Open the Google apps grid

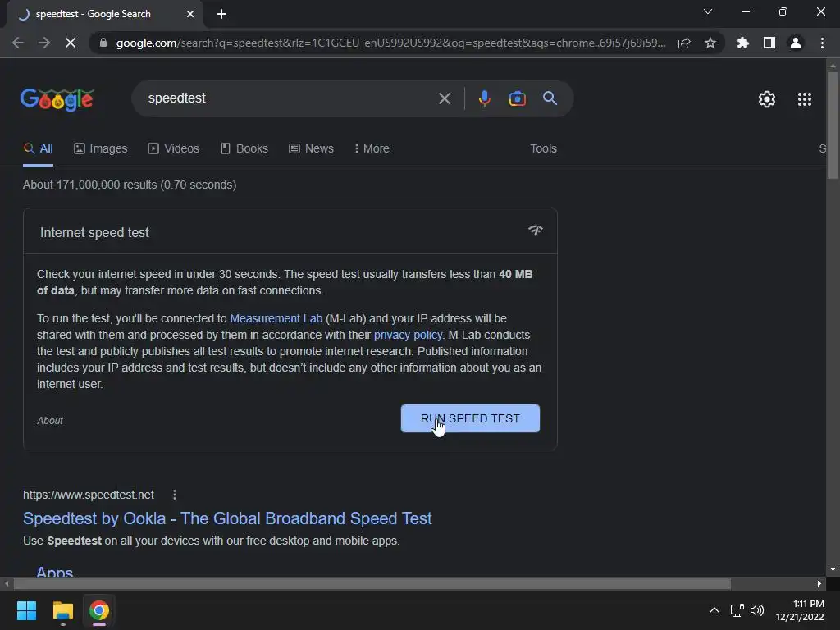804,99
